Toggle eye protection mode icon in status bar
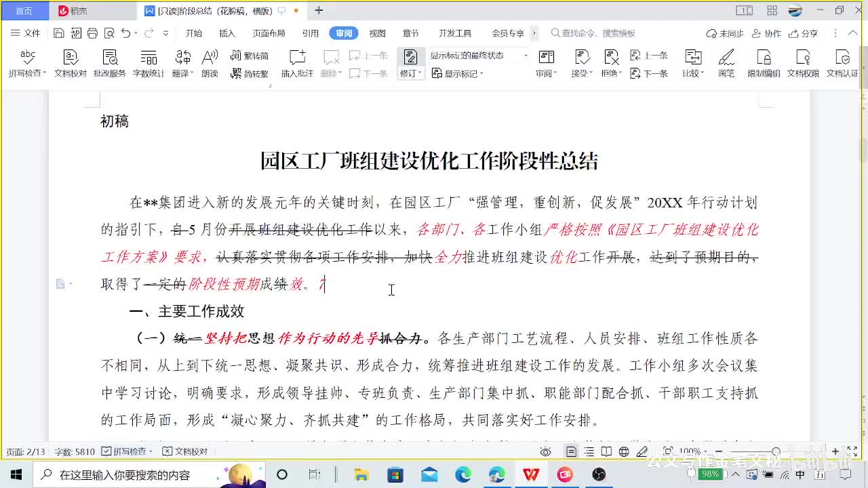This screenshot has width=868, height=488. [x=546, y=451]
